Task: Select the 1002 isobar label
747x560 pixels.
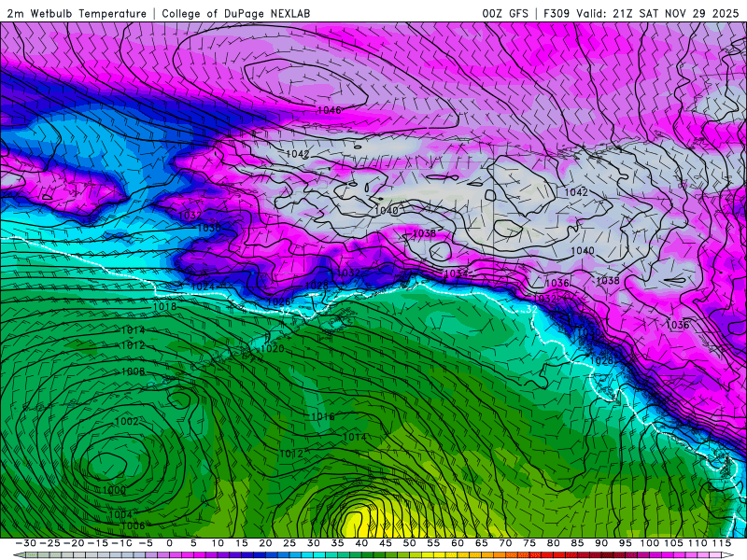Action: pyautogui.click(x=127, y=422)
